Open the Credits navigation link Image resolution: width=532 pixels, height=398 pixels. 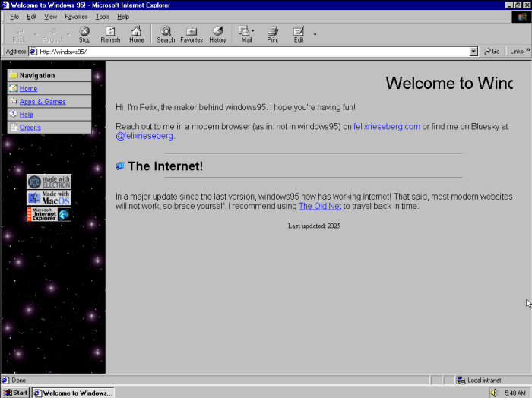30,128
